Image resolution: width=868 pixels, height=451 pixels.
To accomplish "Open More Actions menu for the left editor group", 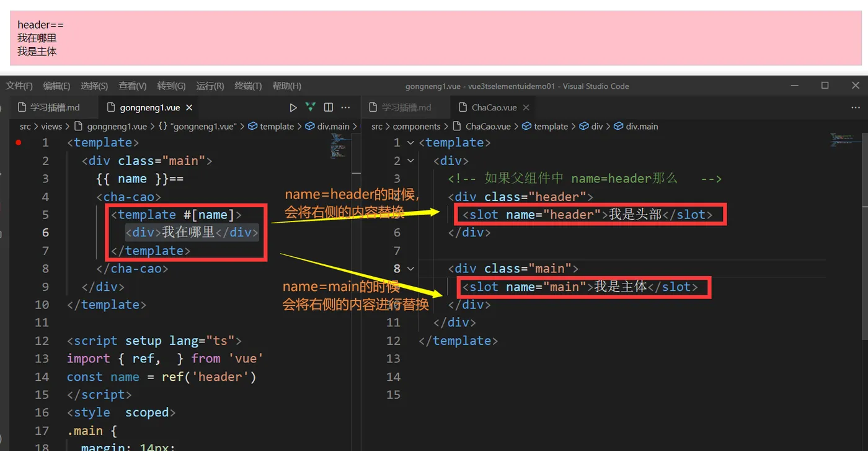I will pos(346,107).
